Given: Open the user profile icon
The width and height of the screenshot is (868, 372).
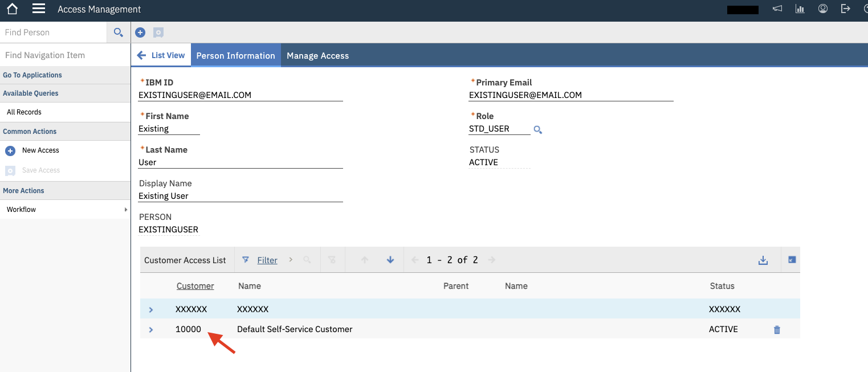Looking at the screenshot, I should (822, 9).
